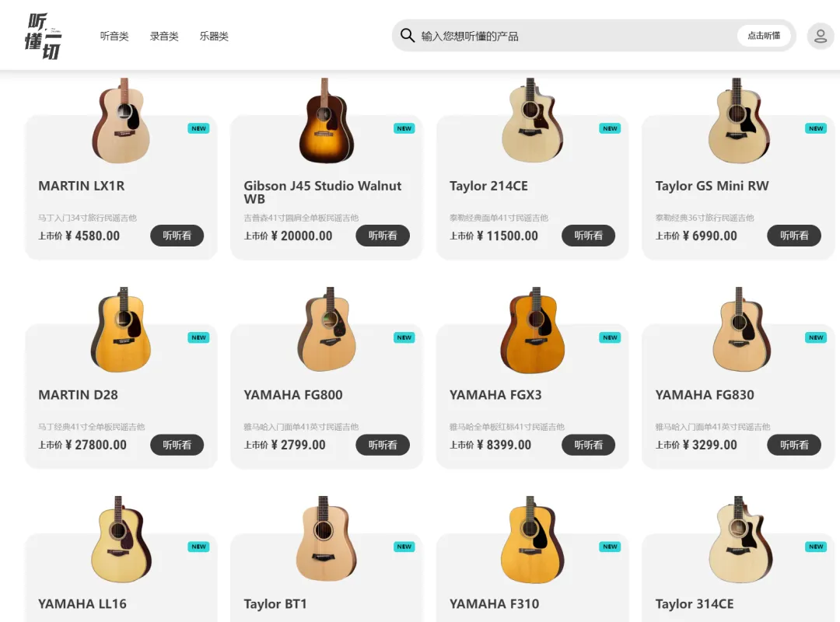840x622 pixels.
Task: Click the price ¥ 3299.00
Action: 710,445
